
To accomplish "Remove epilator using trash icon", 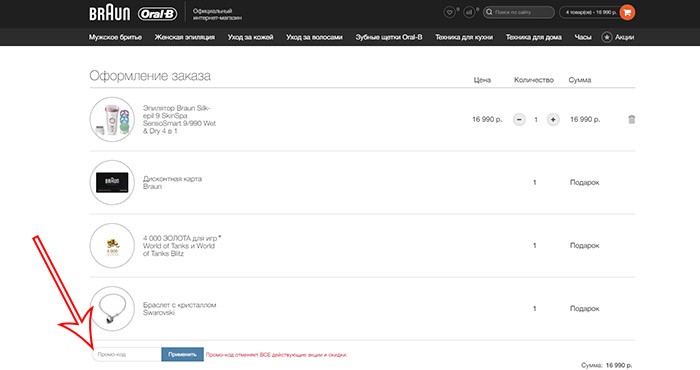I will tap(632, 119).
